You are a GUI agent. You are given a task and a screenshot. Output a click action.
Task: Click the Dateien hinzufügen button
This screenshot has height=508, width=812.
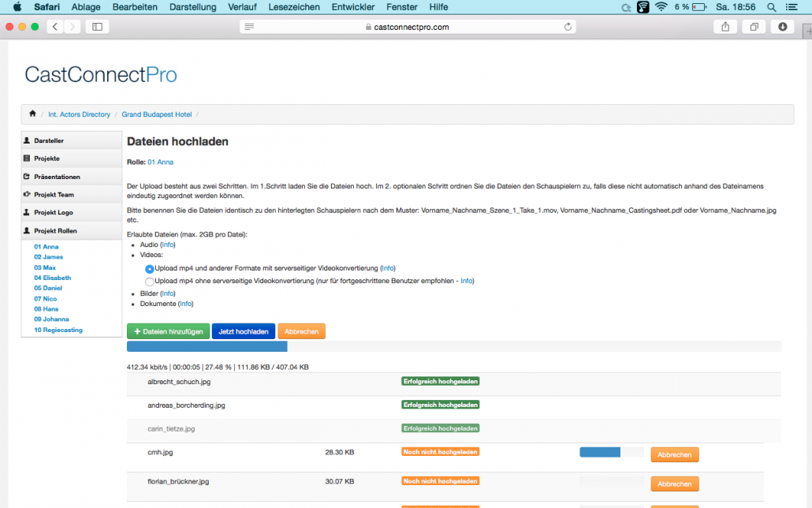tap(168, 331)
